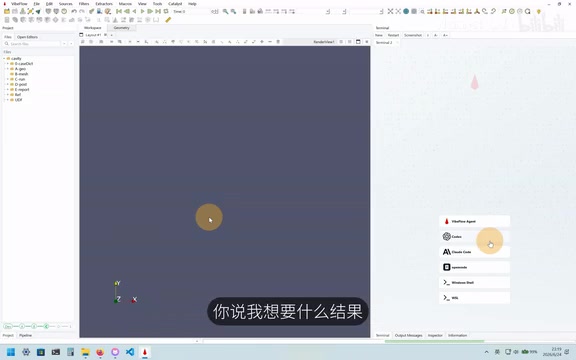Open the File menu
Screen dimensions: 576x360
(36, 4)
